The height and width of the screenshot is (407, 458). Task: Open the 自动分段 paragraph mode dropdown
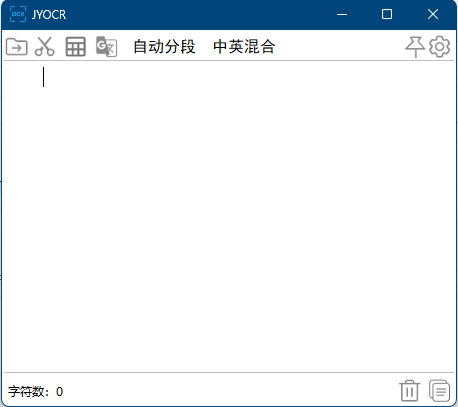pyautogui.click(x=164, y=46)
